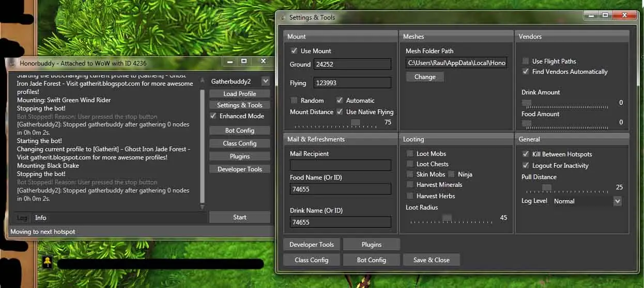Click the Flying mount ID field
This screenshot has width=644, height=288.
(352, 83)
